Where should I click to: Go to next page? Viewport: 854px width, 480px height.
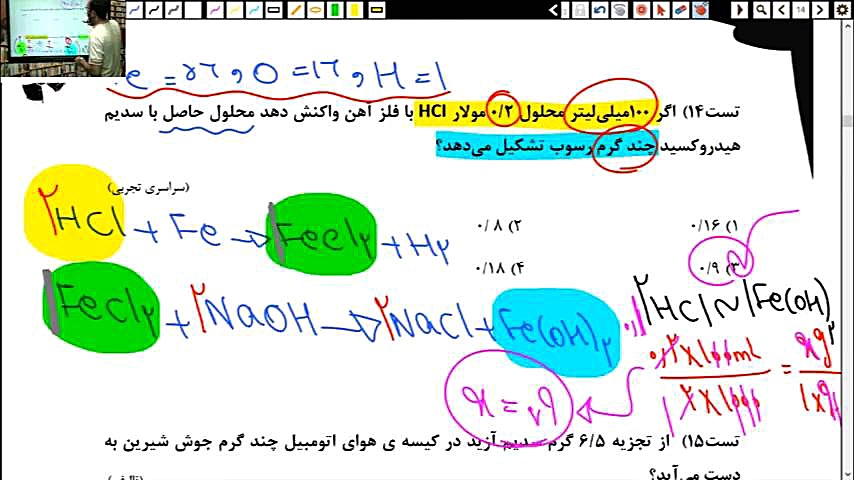point(820,10)
